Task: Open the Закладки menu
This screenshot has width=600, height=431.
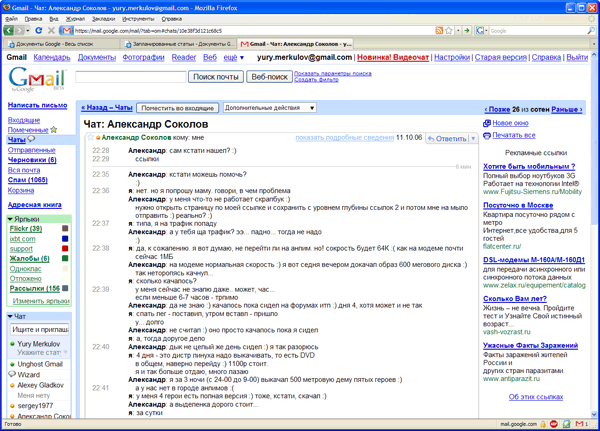Action: [103, 19]
